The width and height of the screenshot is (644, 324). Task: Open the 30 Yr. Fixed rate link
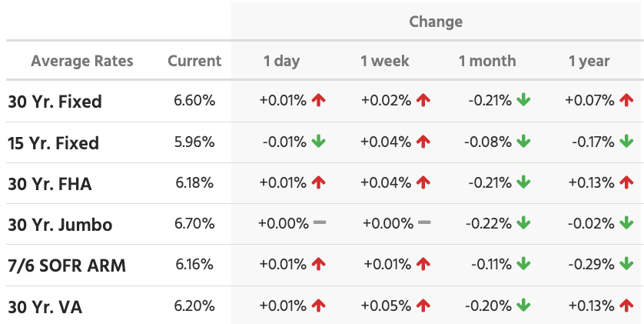[55, 102]
